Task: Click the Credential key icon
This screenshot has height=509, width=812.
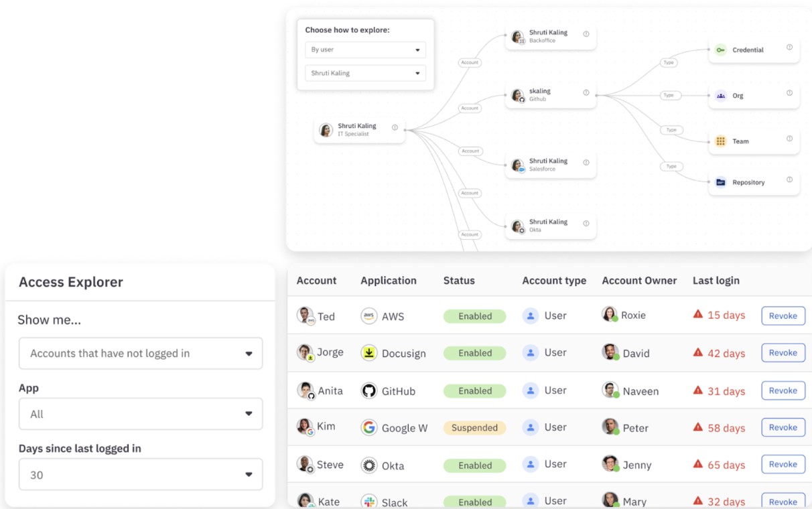Action: click(x=720, y=50)
